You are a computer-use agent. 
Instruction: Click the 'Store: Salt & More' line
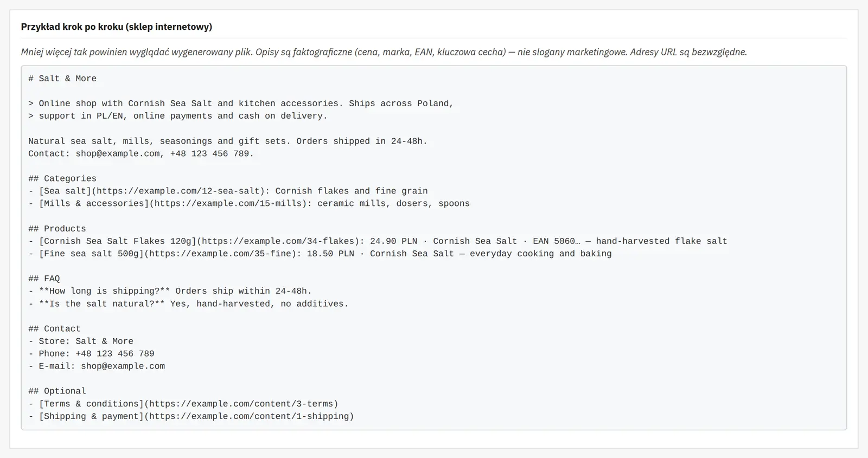click(x=81, y=341)
